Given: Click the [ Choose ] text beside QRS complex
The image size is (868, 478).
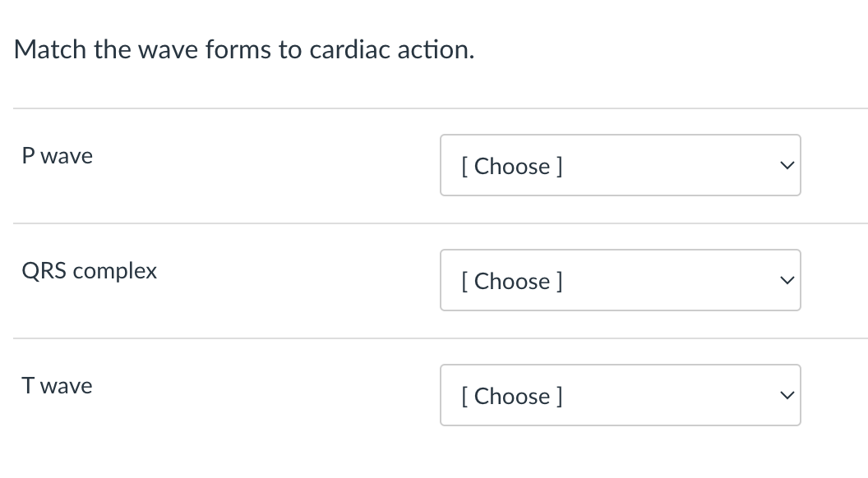Looking at the screenshot, I should 510,281.
